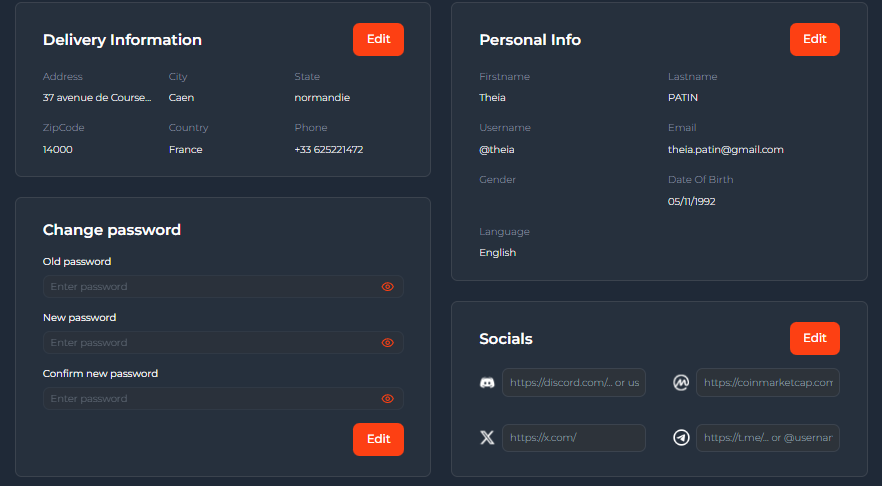Click the phone number +33 625221472
The width and height of the screenshot is (882, 486).
pos(328,150)
